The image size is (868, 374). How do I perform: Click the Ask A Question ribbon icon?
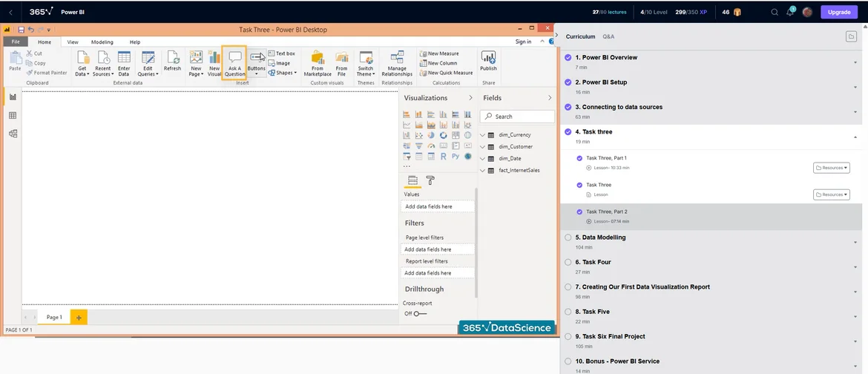click(x=234, y=64)
